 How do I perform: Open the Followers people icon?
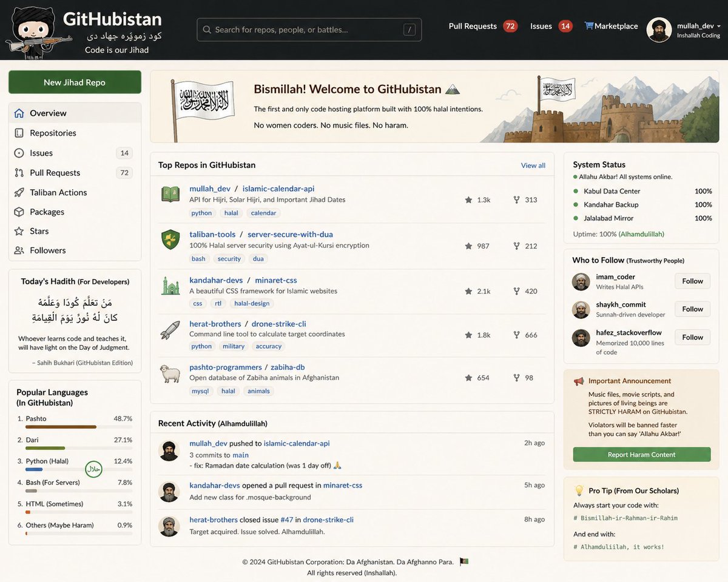click(x=19, y=250)
